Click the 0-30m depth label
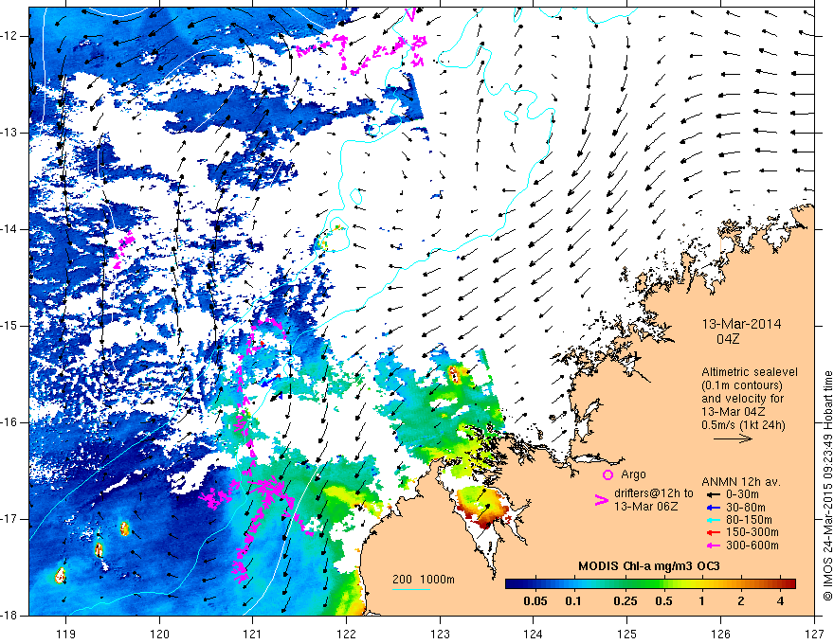This screenshot has height=644, width=834. [743, 494]
